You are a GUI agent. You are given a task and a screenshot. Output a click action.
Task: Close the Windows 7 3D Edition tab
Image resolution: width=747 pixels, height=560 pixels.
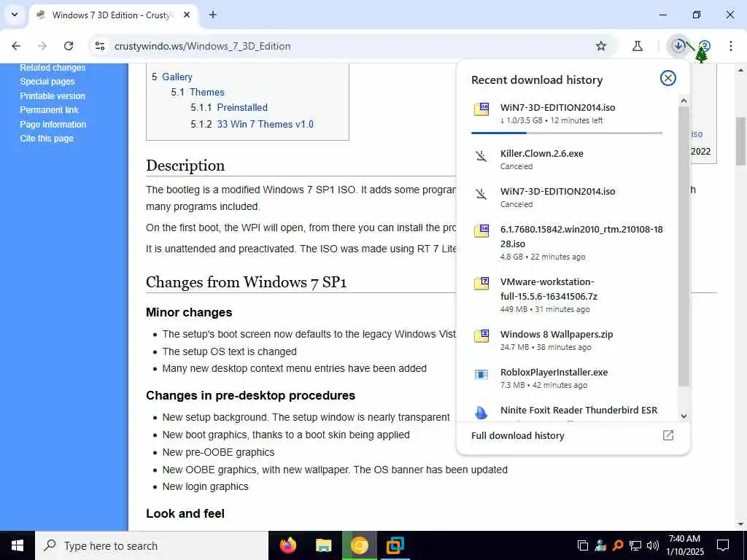pyautogui.click(x=187, y=15)
